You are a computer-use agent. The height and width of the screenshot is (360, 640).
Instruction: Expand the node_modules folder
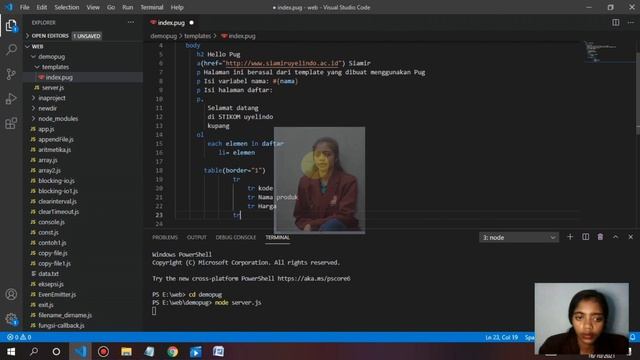coord(58,119)
